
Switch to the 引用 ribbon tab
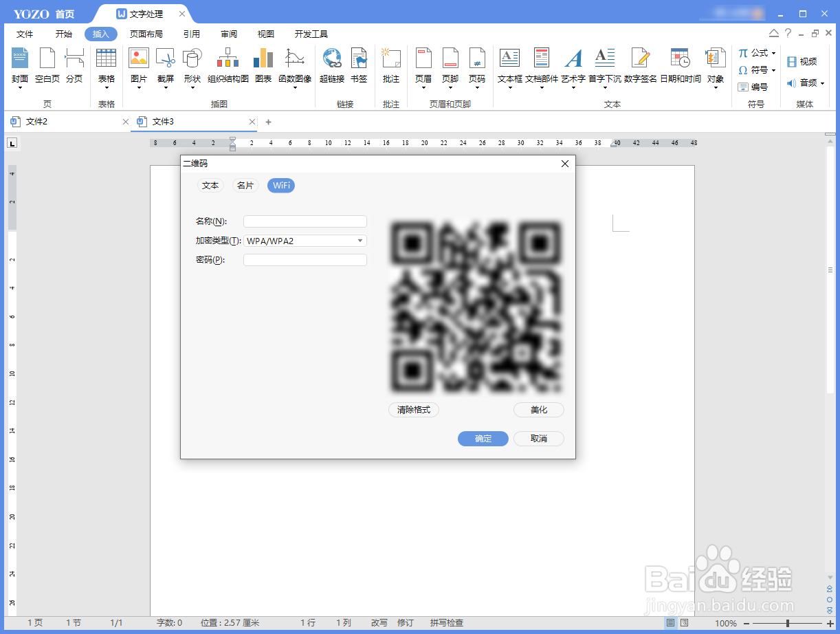pyautogui.click(x=192, y=34)
